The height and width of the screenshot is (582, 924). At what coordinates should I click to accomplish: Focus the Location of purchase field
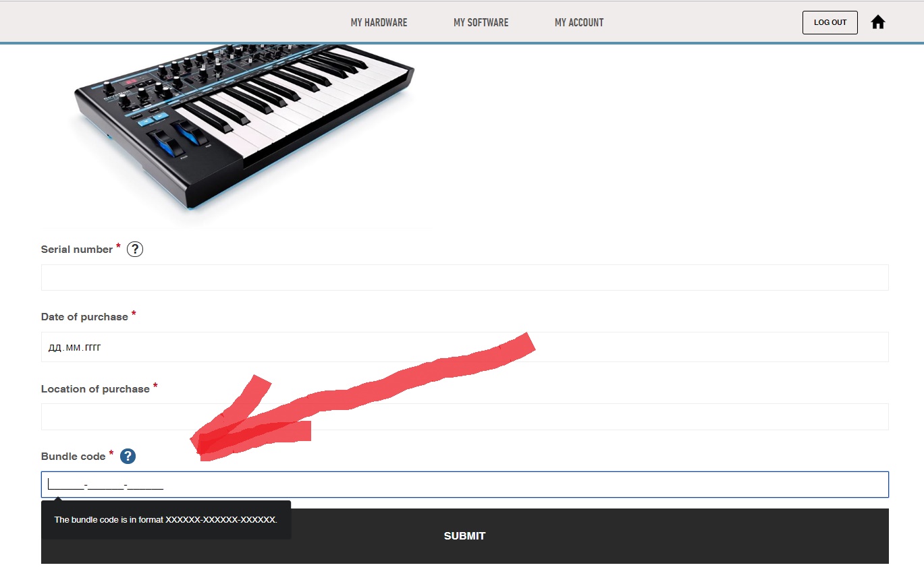464,417
